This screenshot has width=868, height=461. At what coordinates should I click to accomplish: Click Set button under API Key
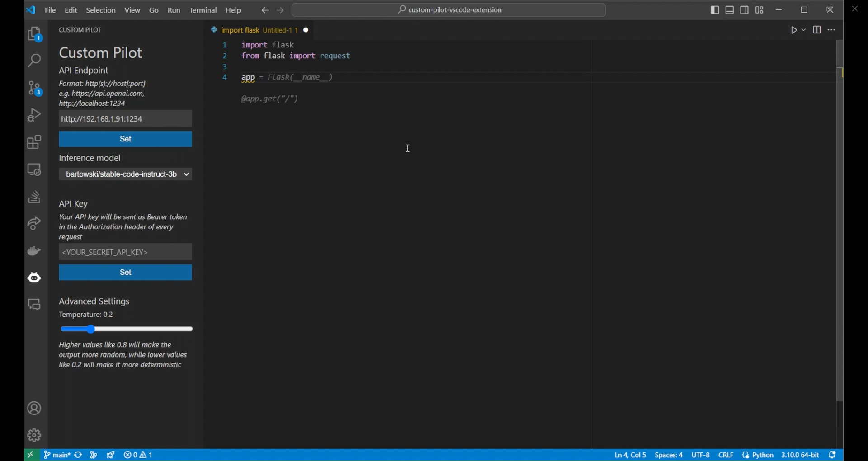[126, 273]
